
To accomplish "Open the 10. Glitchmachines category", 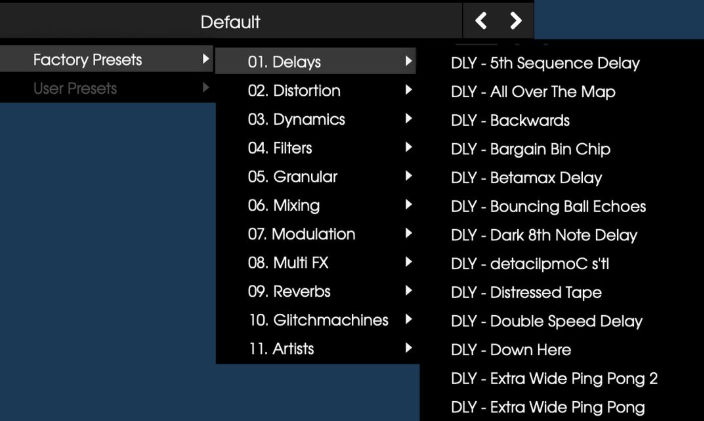I will click(x=317, y=320).
